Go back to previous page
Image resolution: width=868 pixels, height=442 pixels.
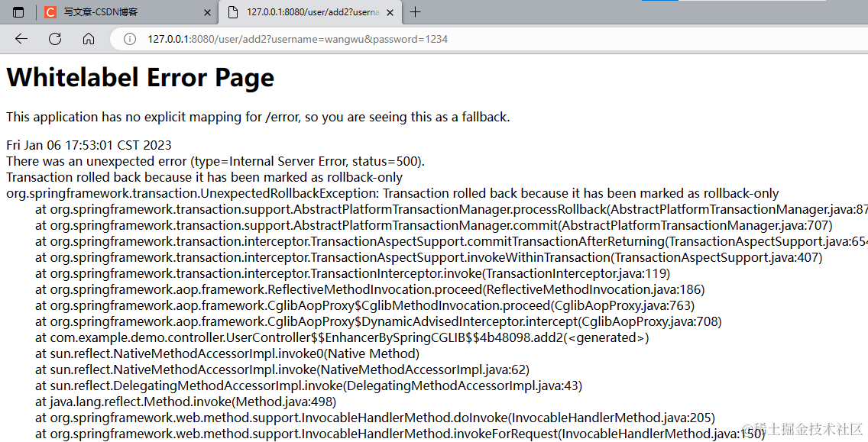pyautogui.click(x=21, y=39)
